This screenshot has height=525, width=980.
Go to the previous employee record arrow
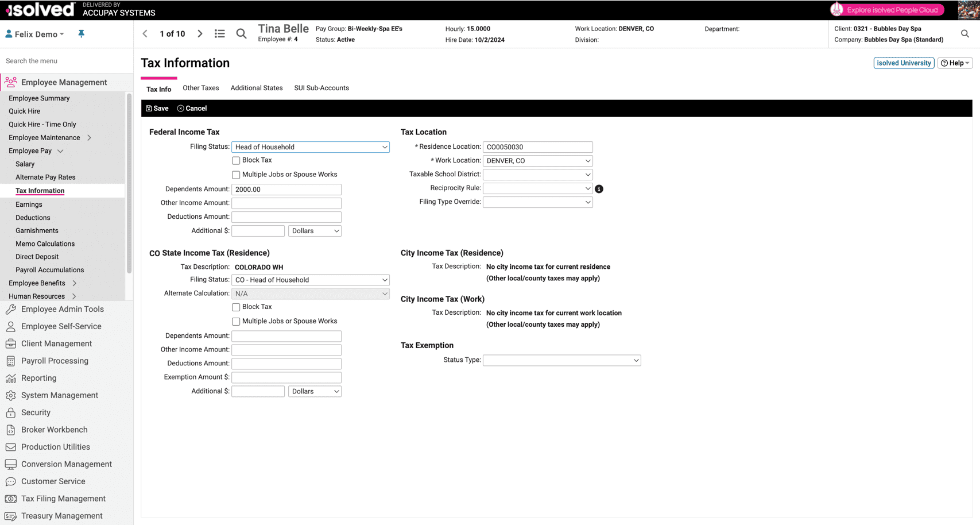pos(145,34)
